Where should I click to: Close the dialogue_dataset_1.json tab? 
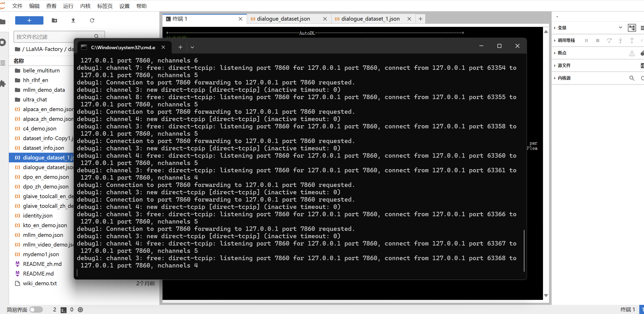pyautogui.click(x=409, y=19)
